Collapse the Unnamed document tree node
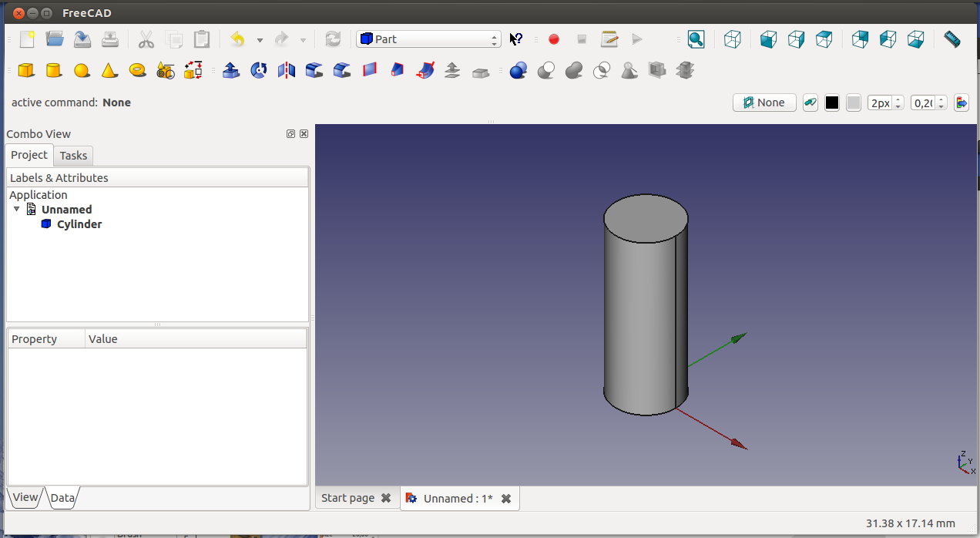The image size is (980, 538). click(17, 210)
